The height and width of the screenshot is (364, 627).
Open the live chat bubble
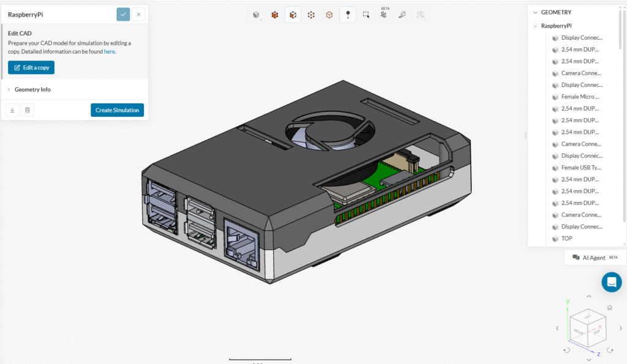pyautogui.click(x=611, y=282)
